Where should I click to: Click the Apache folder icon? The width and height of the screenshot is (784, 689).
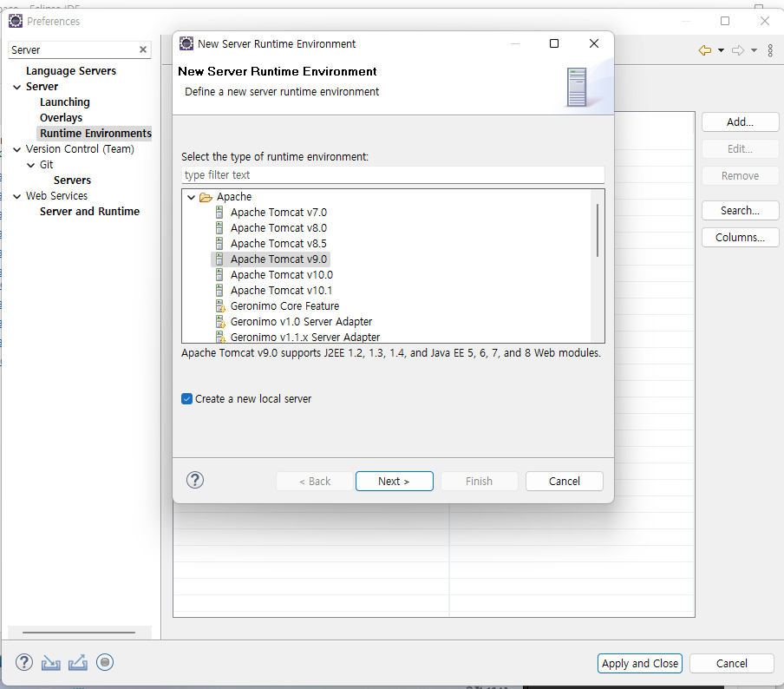(206, 197)
